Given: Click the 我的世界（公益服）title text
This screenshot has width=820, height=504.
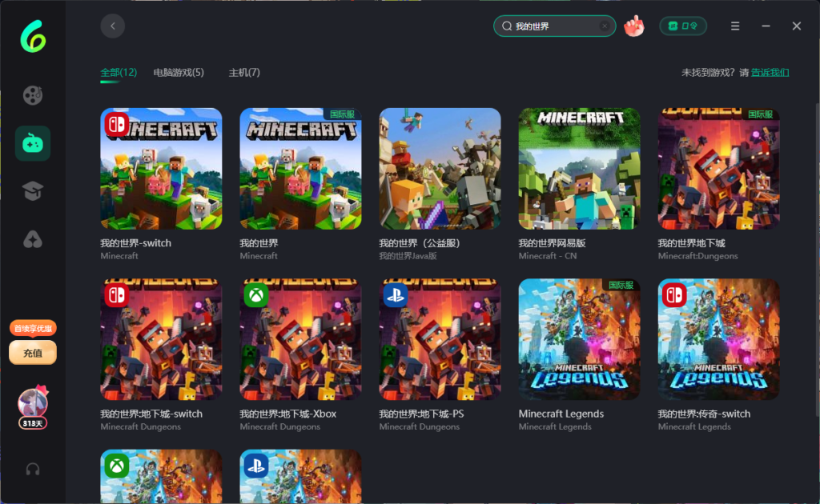Looking at the screenshot, I should 420,243.
